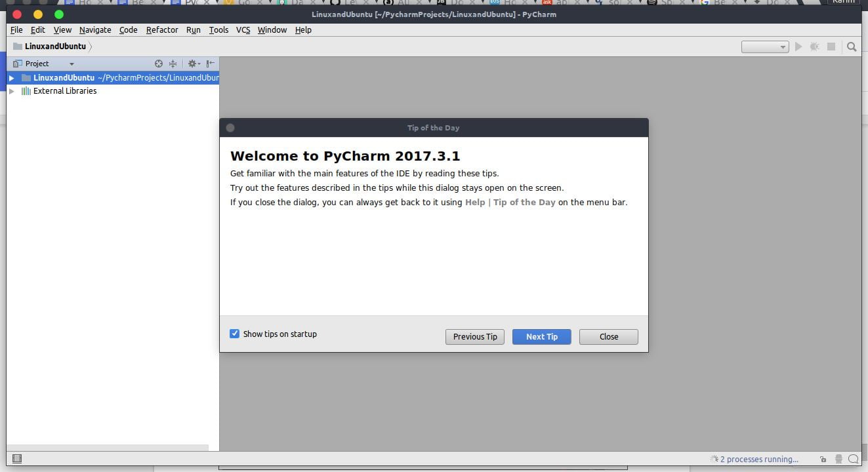Activate the Event Log speech bubble icon
This screenshot has width=868, height=472.
(x=853, y=458)
